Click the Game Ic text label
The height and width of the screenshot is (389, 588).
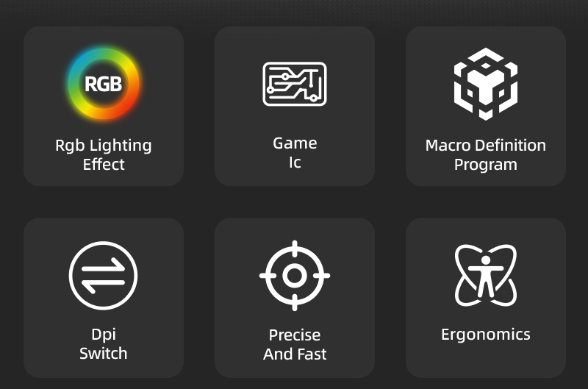click(295, 153)
